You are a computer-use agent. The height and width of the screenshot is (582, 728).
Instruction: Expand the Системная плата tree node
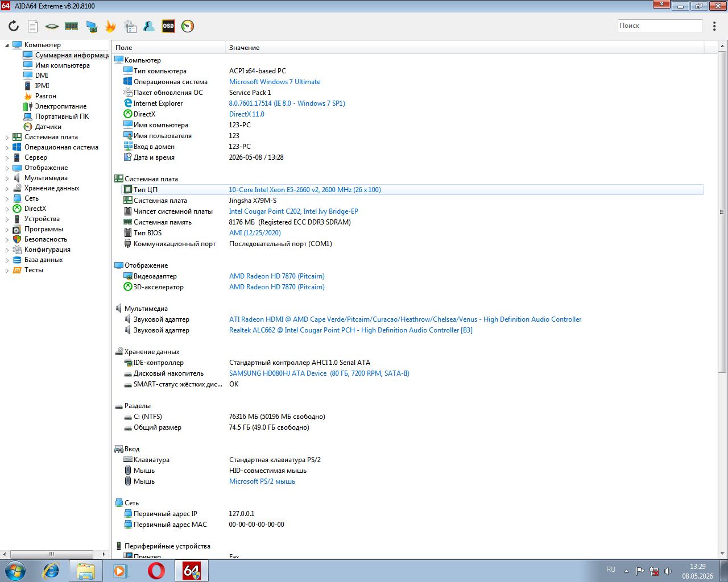7,137
